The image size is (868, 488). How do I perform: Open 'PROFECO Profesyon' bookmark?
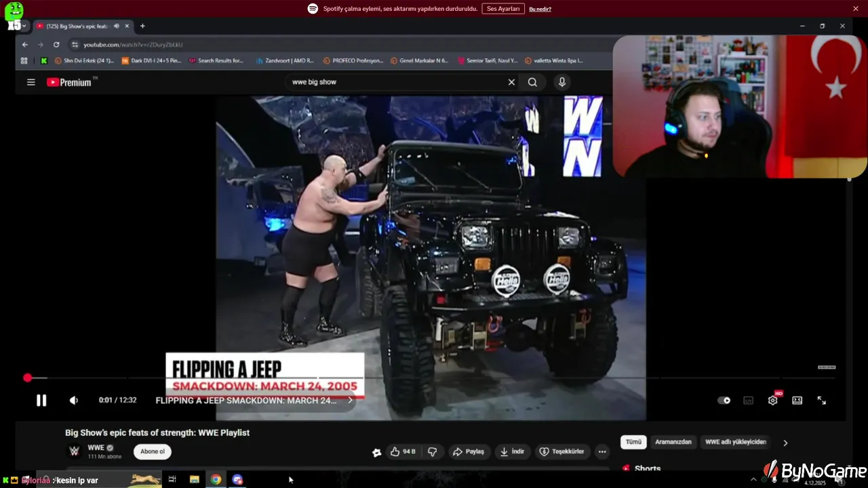pyautogui.click(x=353, y=60)
